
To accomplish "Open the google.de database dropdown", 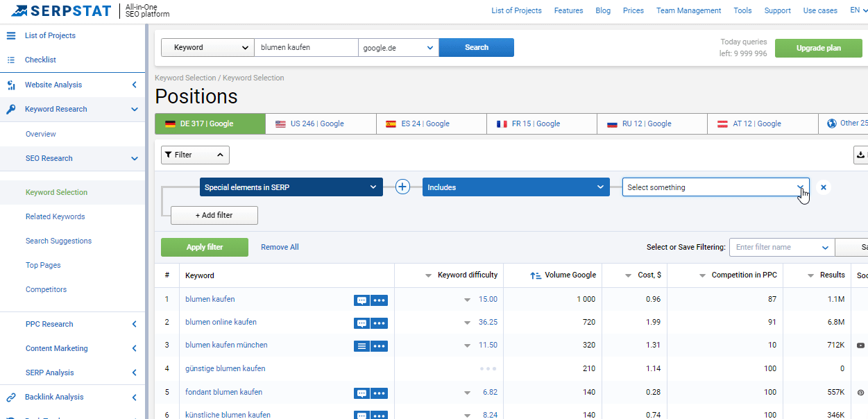I will pyautogui.click(x=398, y=47).
